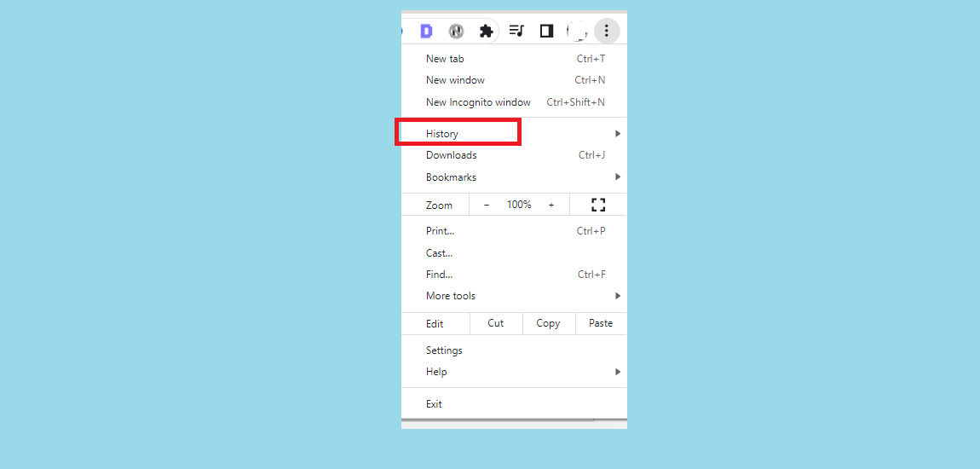Open the History submenu entry

[x=514, y=134]
